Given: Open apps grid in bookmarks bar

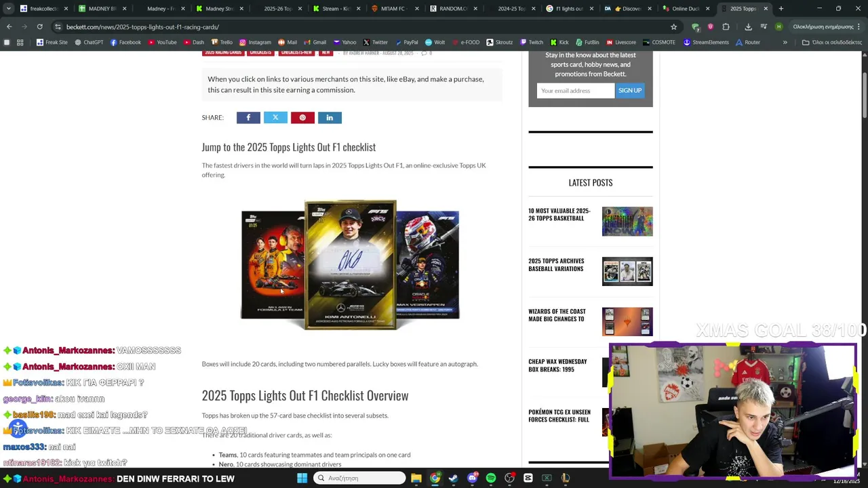Looking at the screenshot, I should (20, 42).
